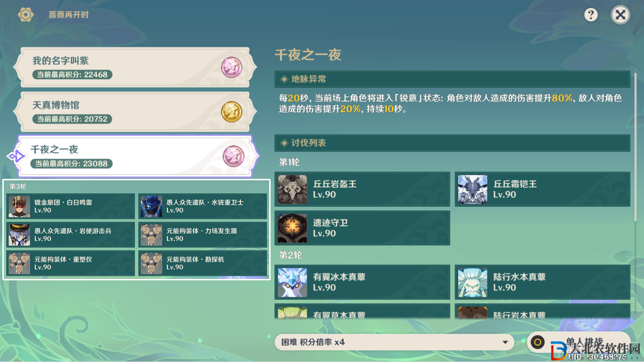Open the 困难 积分倍率 x4 difficulty dropdown
This screenshot has width=644, height=362.
[394, 342]
